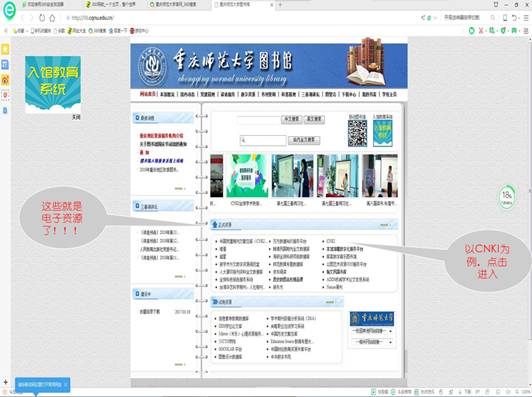Switch to the third browser tab
The width and height of the screenshot is (532, 397).
(175, 5)
